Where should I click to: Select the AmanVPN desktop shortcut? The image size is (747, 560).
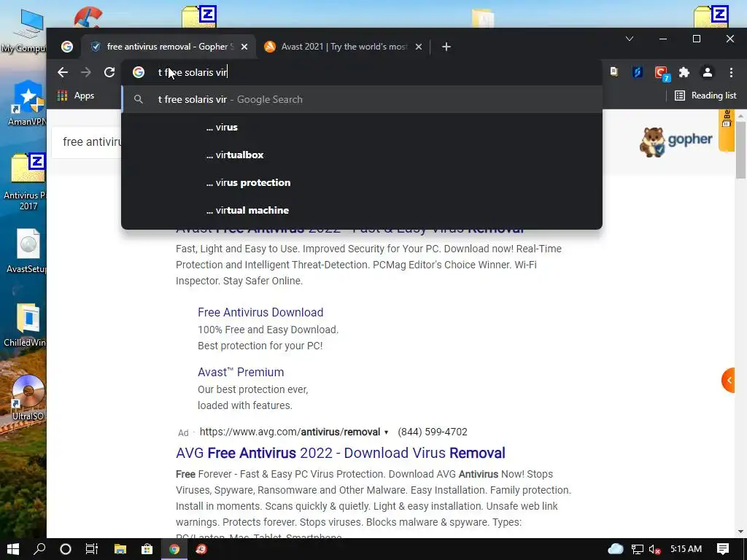[x=27, y=104]
